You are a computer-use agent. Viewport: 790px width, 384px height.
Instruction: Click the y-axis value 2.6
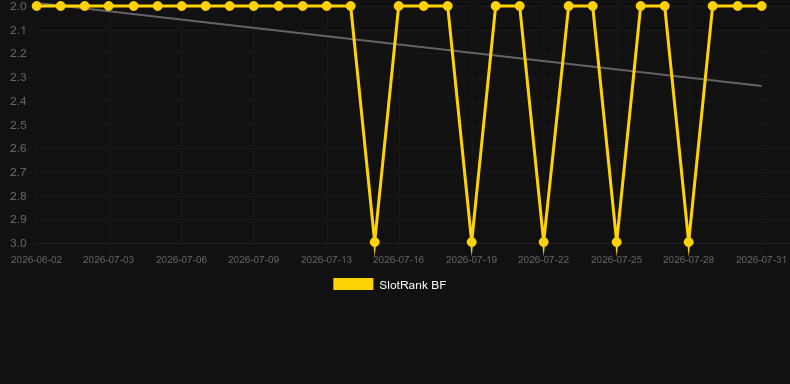[18, 149]
